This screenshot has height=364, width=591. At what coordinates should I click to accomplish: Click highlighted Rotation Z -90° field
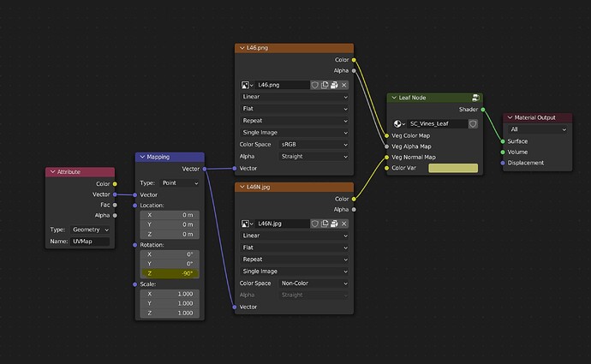170,273
